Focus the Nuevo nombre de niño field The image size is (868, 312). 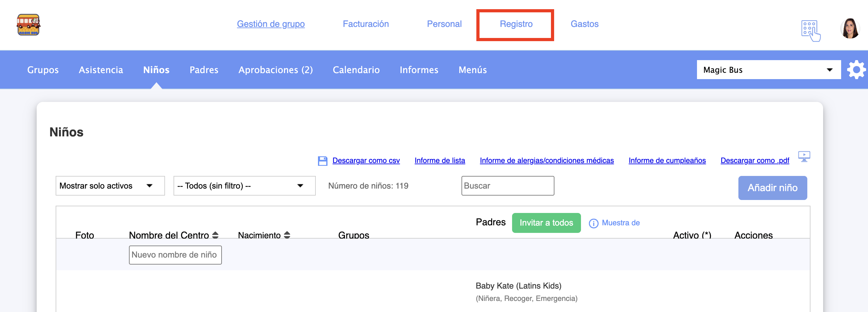coord(175,255)
